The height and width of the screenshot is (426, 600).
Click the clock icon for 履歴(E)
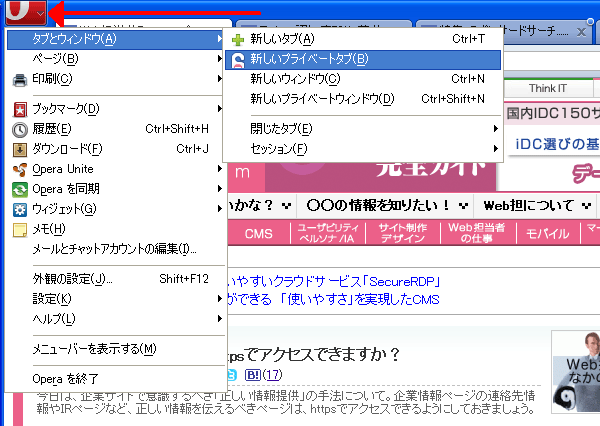[20, 130]
